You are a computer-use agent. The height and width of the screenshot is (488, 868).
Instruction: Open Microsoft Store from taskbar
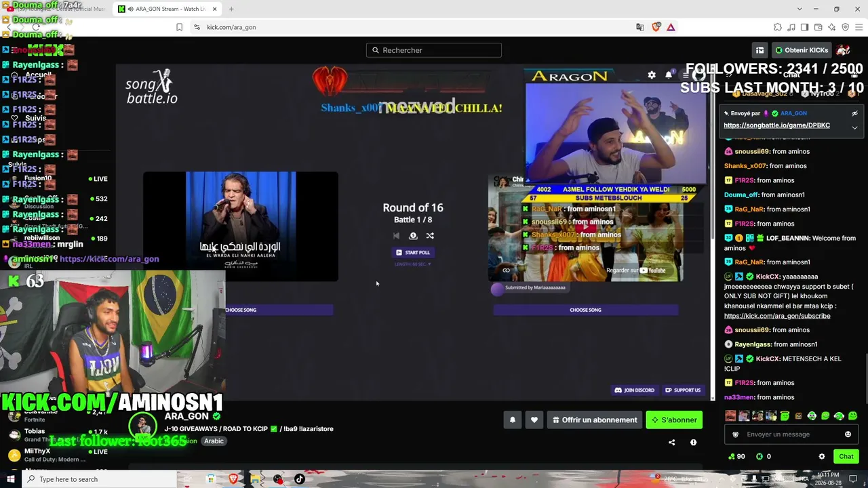point(211,479)
